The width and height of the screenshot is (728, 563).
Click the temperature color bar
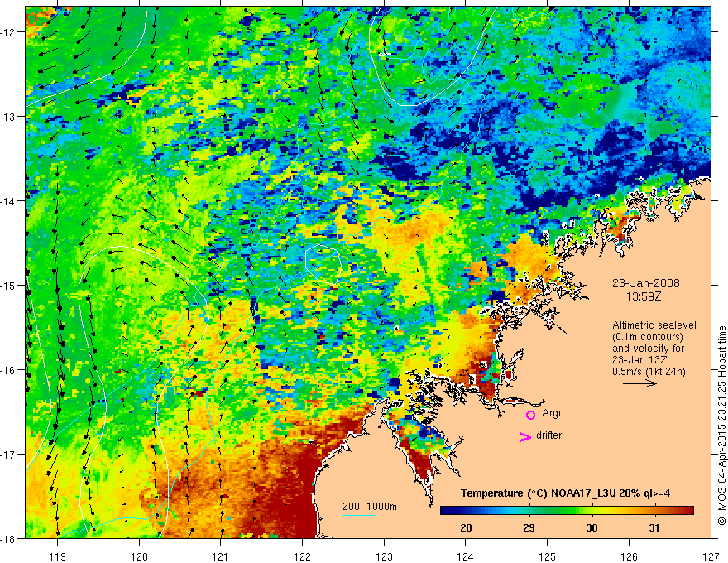(x=567, y=511)
